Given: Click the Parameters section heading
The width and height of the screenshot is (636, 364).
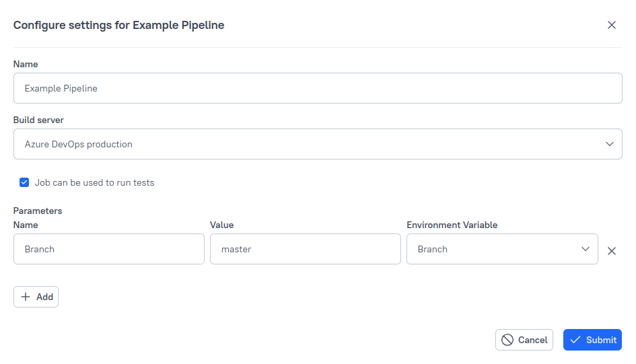Looking at the screenshot, I should (38, 211).
